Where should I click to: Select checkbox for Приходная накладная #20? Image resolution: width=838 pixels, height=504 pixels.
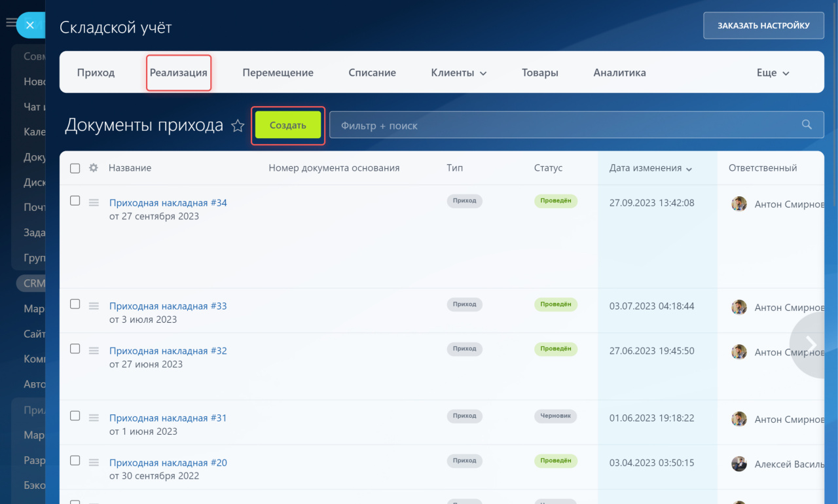[75, 461]
